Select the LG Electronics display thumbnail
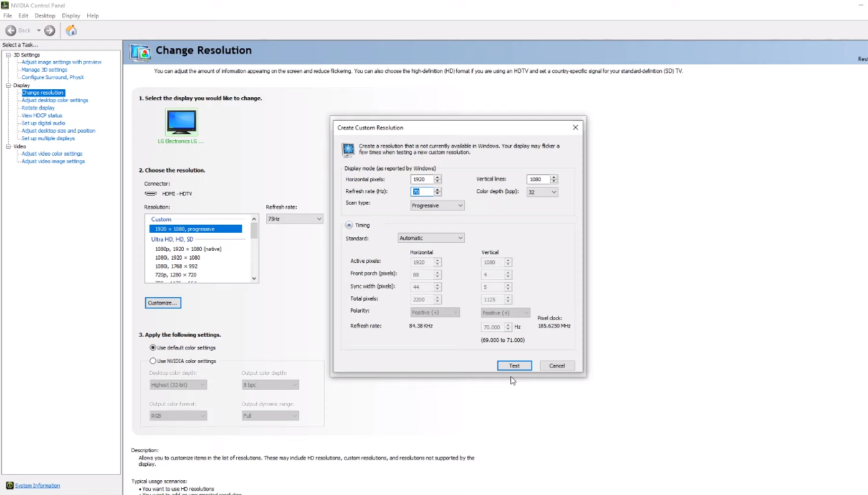This screenshot has height=495, width=868. click(181, 122)
